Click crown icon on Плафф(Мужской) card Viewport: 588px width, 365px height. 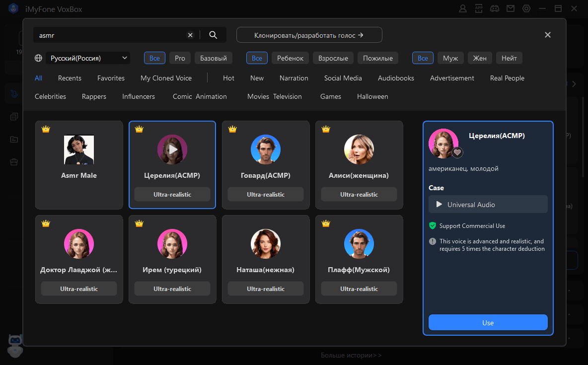click(326, 223)
